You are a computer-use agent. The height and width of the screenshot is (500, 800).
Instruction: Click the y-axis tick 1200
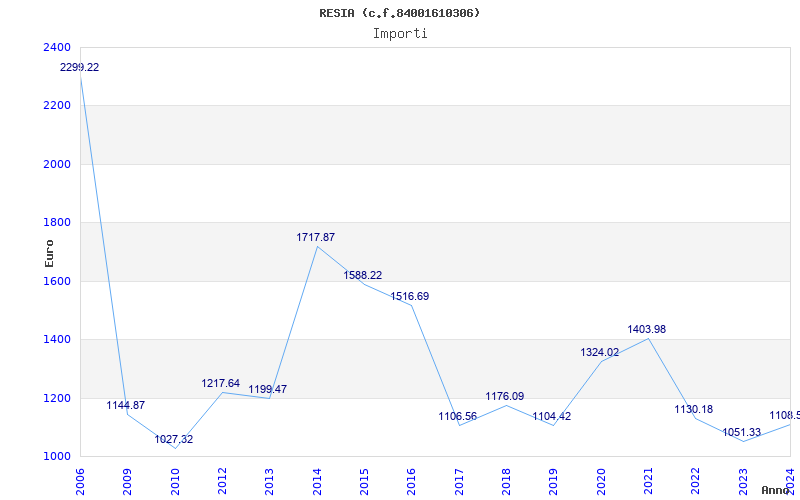point(58,398)
